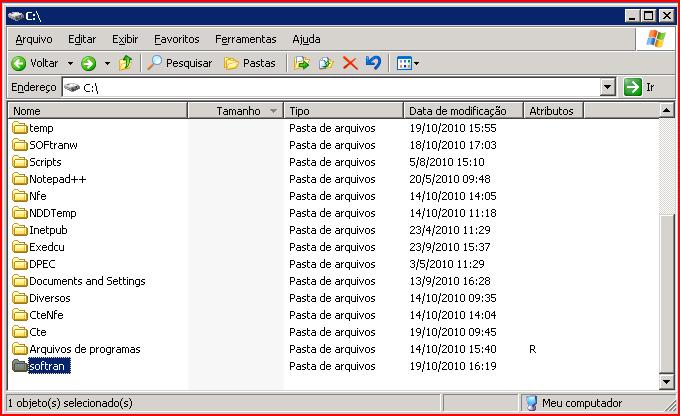
Task: Go up one folder level icon
Action: coord(126,63)
